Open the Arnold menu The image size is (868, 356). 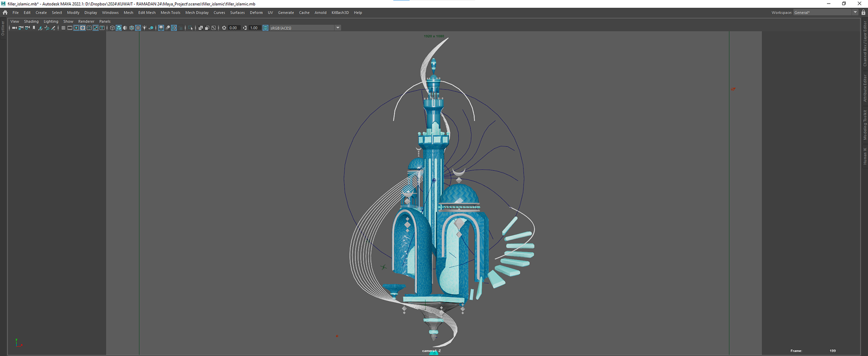coord(321,13)
